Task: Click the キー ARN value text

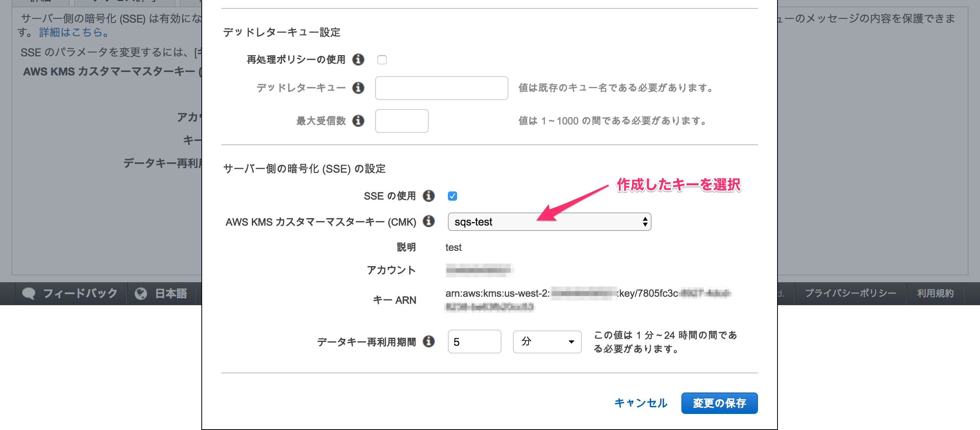Action: 588,300
